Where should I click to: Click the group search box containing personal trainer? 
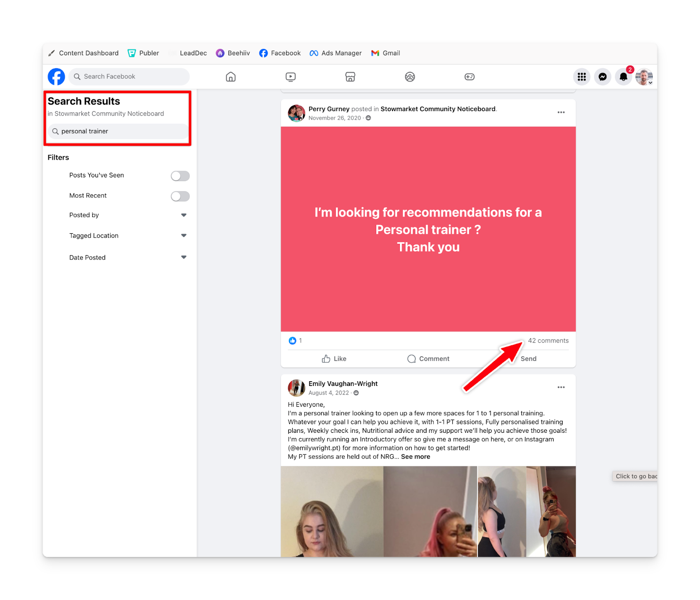(x=118, y=131)
